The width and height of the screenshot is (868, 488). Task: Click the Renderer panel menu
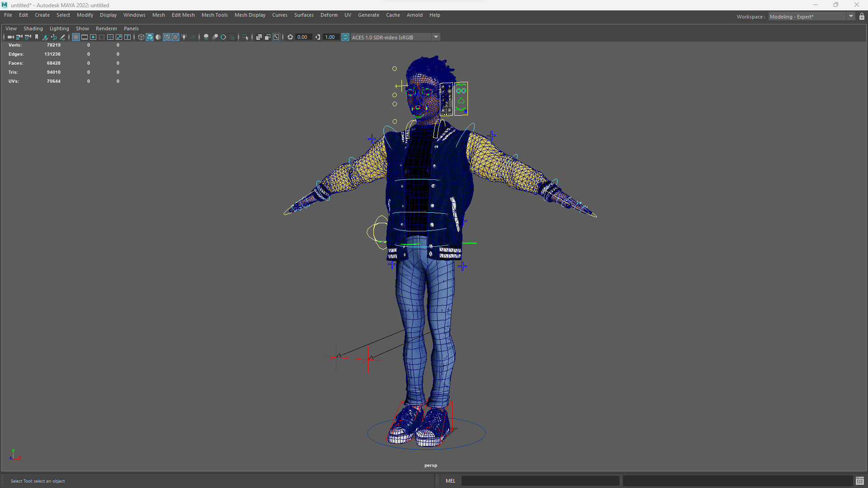click(x=106, y=28)
